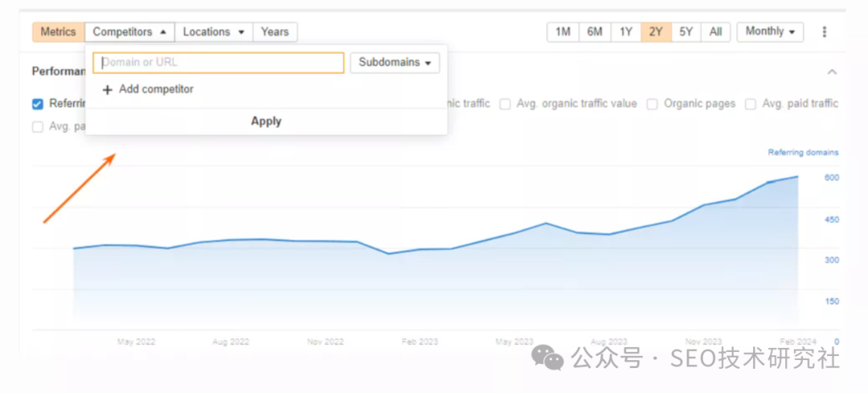Enable Avg. organic traffic value checkbox
The height and width of the screenshot is (393, 868).
[505, 104]
